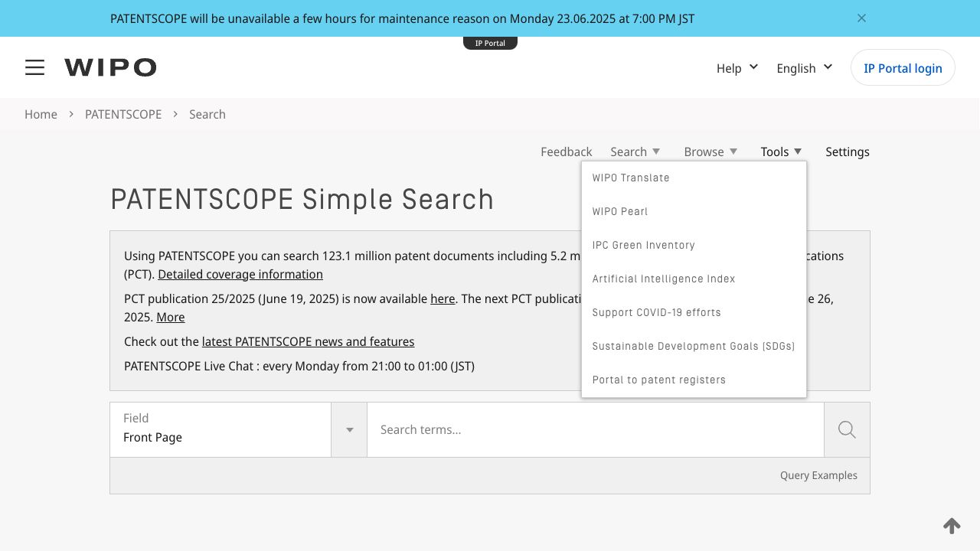Open the hamburger navigation menu

pyautogui.click(x=34, y=67)
